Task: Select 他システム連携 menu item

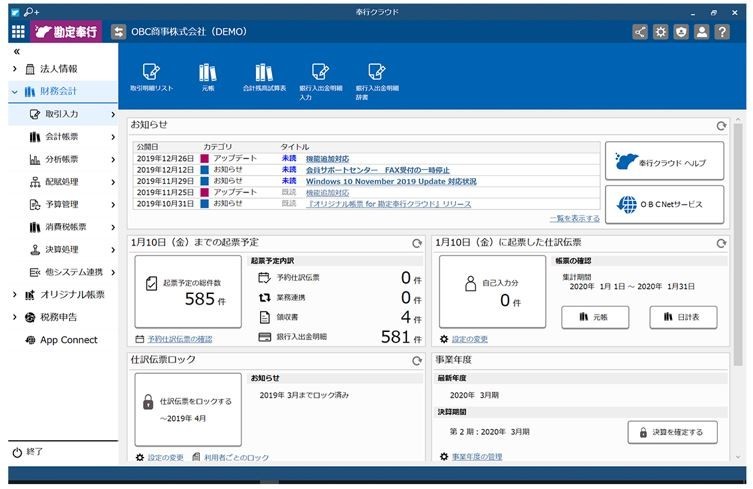Action: [63, 272]
